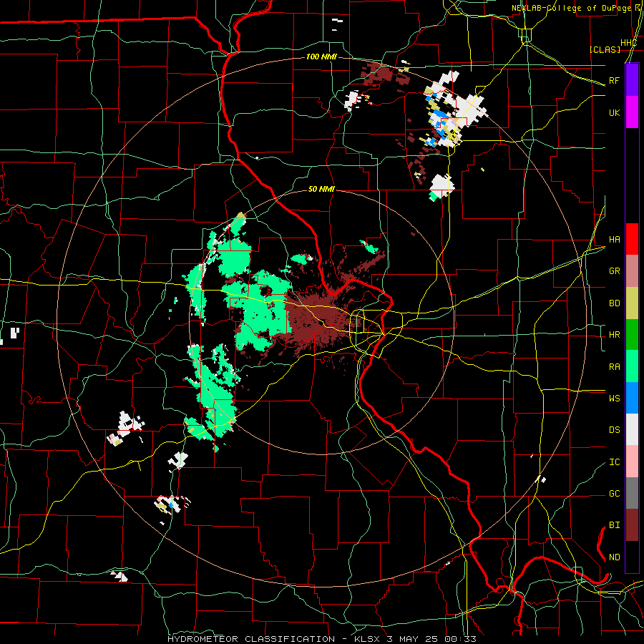
Task: Click the "ND" no data legend label
Action: (x=614, y=557)
